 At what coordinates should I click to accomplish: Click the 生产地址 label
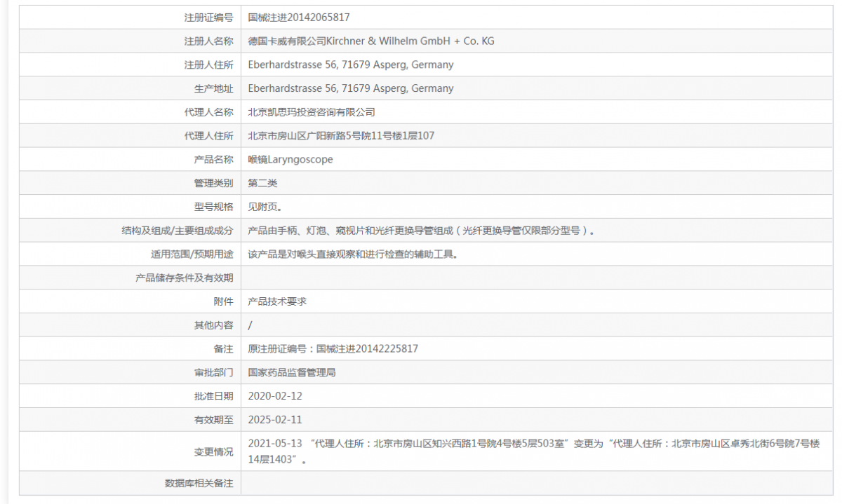click(214, 88)
